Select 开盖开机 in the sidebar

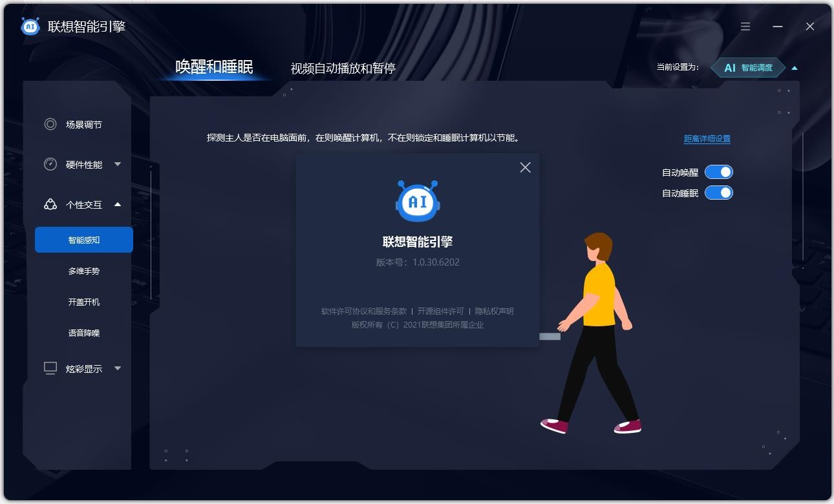[84, 302]
